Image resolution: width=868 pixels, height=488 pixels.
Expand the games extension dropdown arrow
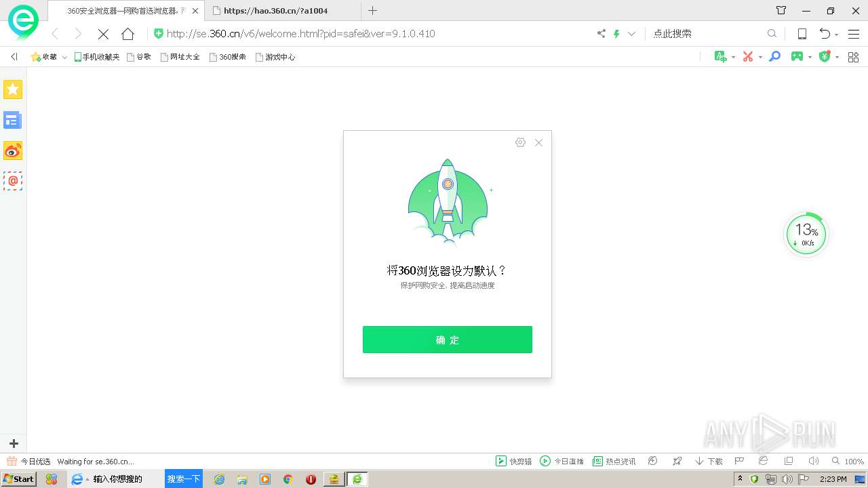810,58
